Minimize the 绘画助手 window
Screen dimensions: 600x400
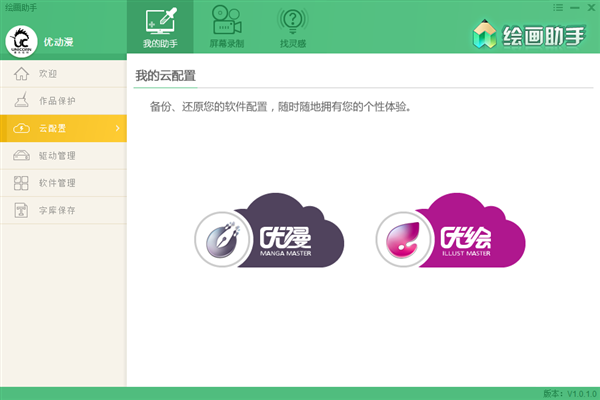coord(575,8)
